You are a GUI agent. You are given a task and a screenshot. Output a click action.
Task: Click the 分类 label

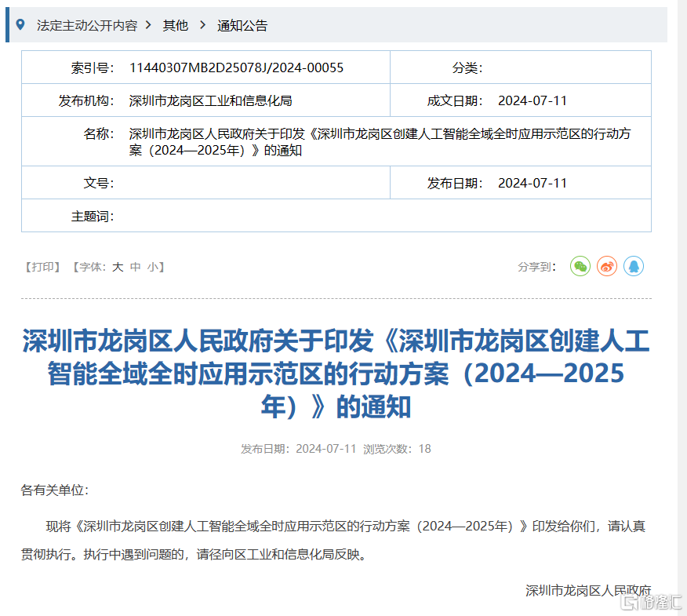pos(467,67)
